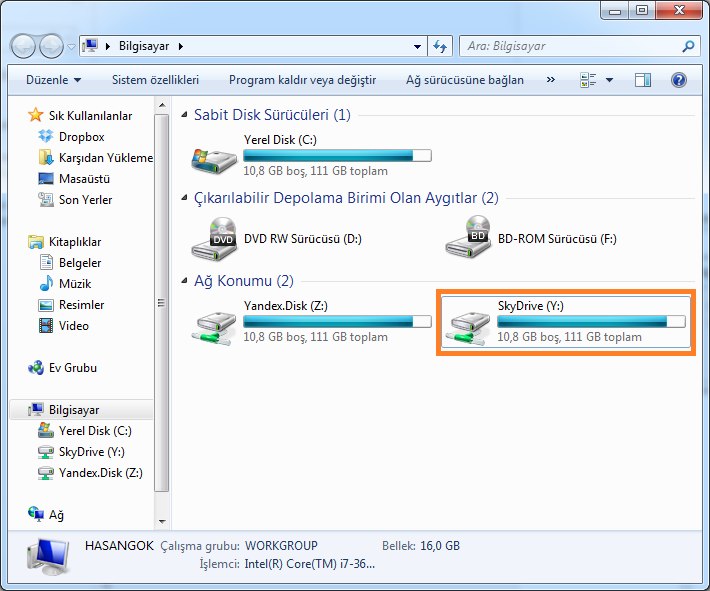
Task: Collapse the Sabit Disk Sürücüleri group
Action: (x=184, y=115)
